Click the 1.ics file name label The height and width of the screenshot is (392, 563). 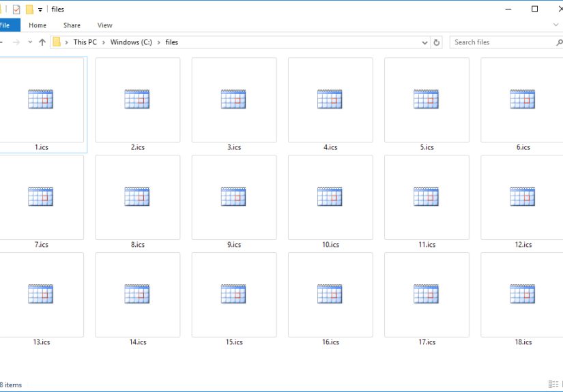click(x=42, y=147)
